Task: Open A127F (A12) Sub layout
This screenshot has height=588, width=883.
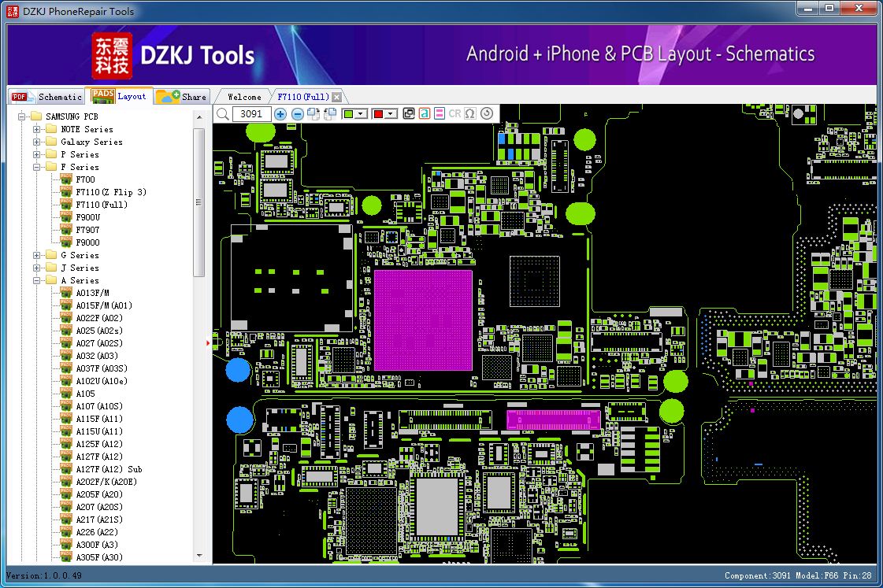Action: (109, 469)
